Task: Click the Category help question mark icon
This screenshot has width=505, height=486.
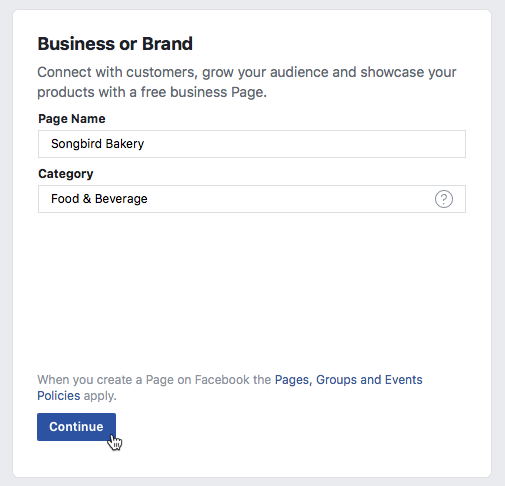Action: point(444,199)
